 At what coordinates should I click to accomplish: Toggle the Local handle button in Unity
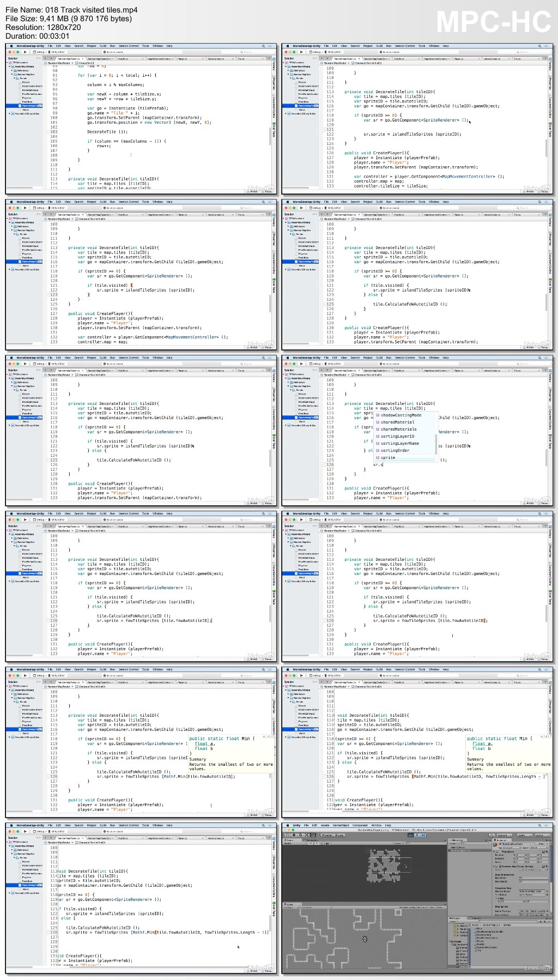pyautogui.click(x=339, y=835)
